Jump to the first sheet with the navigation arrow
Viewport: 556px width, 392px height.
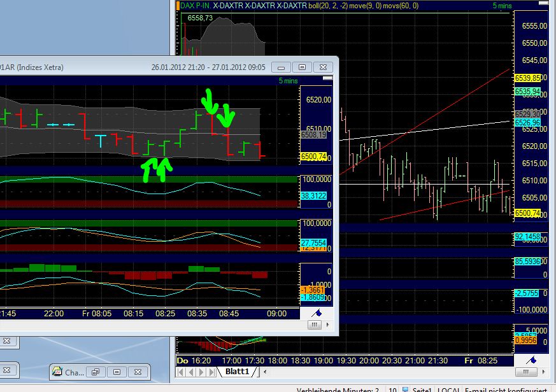pos(180,372)
